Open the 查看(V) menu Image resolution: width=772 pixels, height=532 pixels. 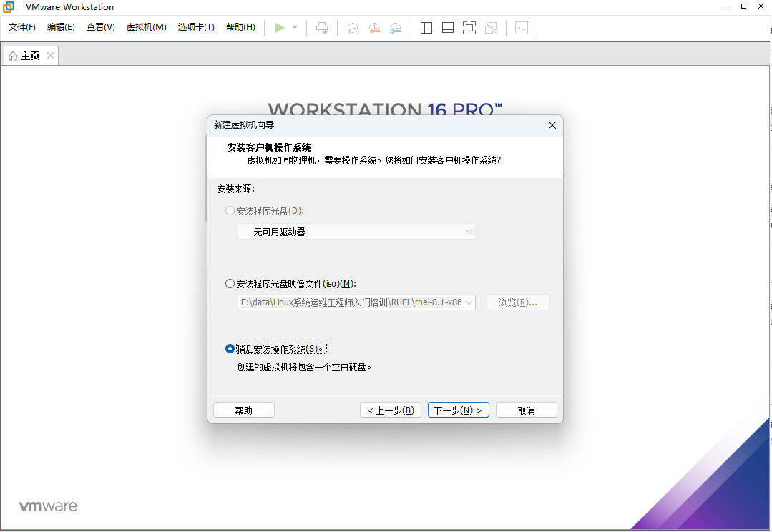tap(100, 27)
